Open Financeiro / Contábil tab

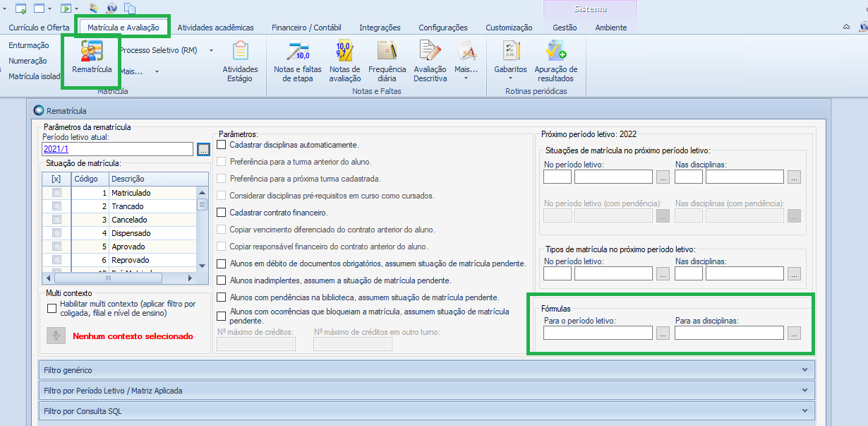pyautogui.click(x=306, y=28)
